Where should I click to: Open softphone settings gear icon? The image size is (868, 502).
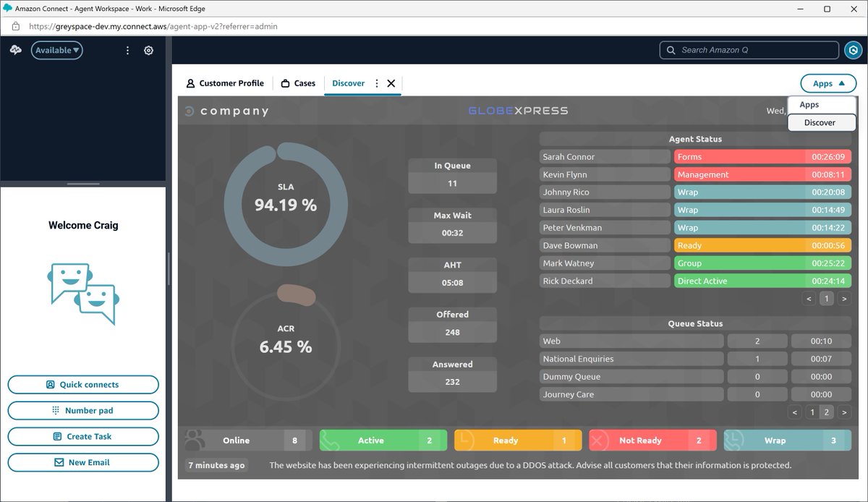click(148, 51)
